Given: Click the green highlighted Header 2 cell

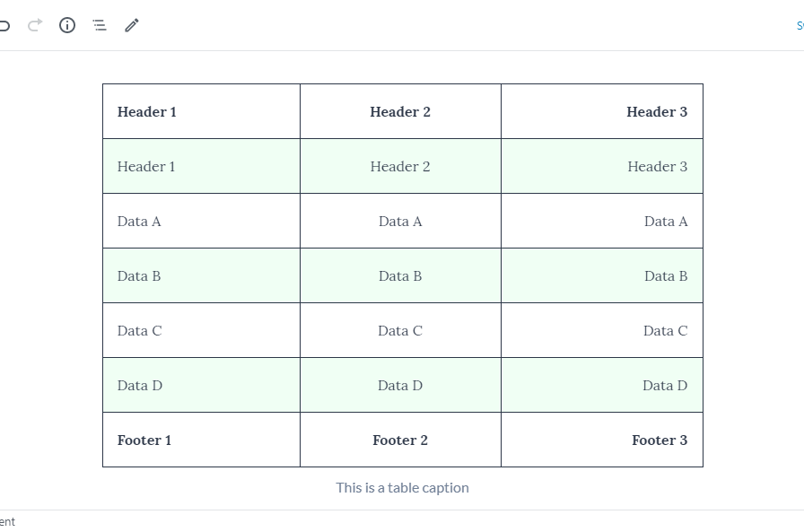Looking at the screenshot, I should (400, 166).
